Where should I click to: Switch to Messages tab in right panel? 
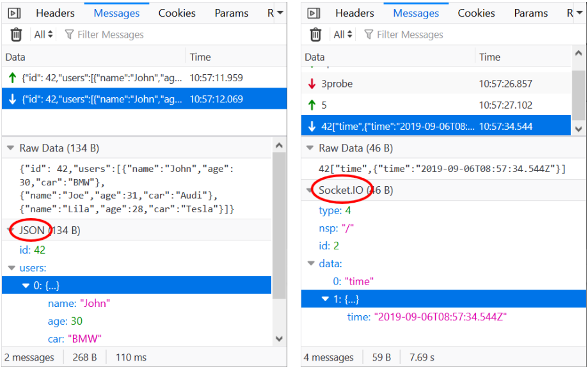[x=416, y=13]
